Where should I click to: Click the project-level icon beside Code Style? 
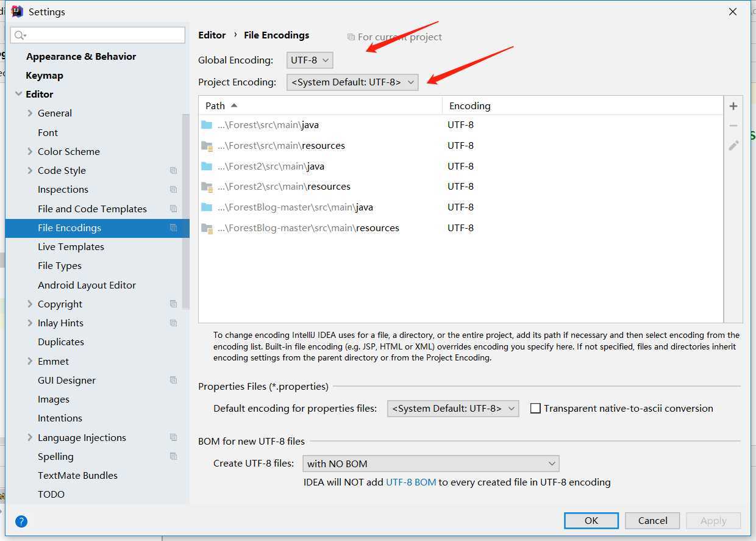point(174,170)
